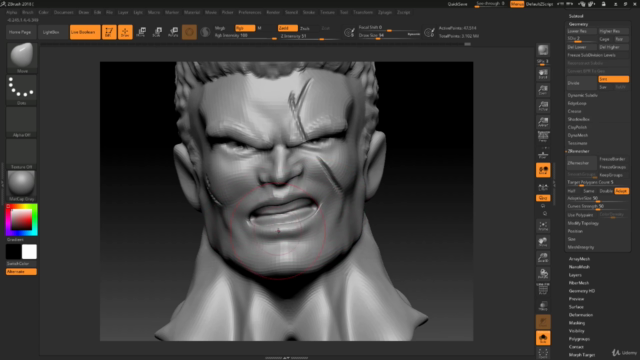Toggle KeepGroups option

[x=611, y=175]
